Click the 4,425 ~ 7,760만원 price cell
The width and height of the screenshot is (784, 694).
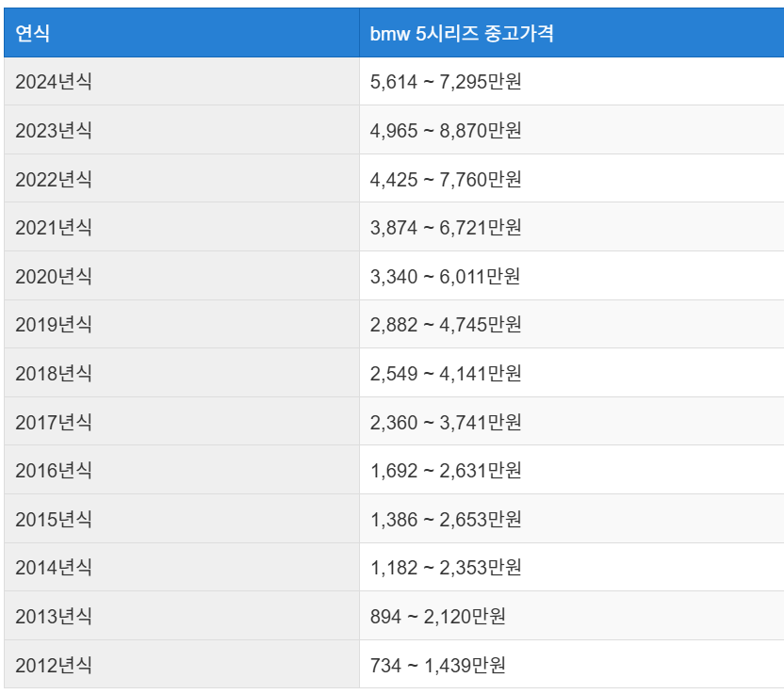(443, 179)
